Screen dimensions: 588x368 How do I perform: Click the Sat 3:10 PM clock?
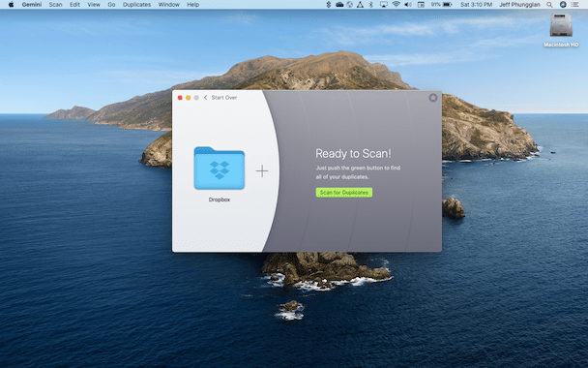[476, 5]
